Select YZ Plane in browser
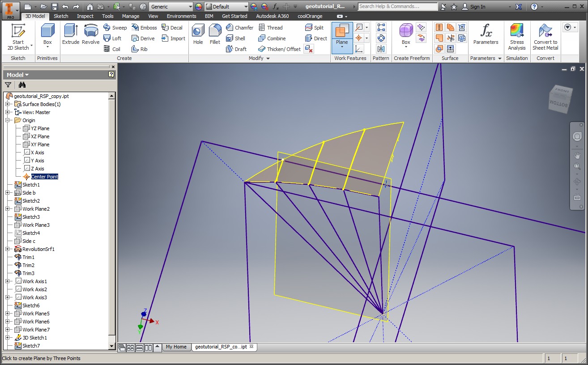 click(x=40, y=128)
